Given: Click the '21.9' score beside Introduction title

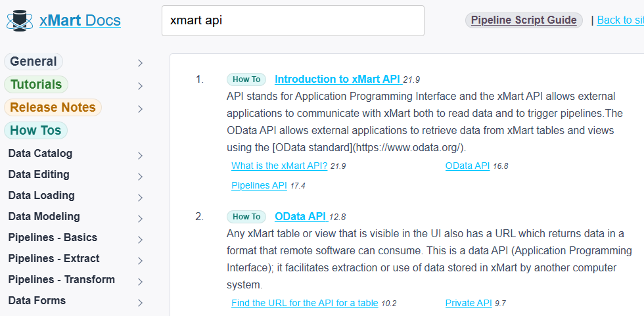Looking at the screenshot, I should pos(411,80).
